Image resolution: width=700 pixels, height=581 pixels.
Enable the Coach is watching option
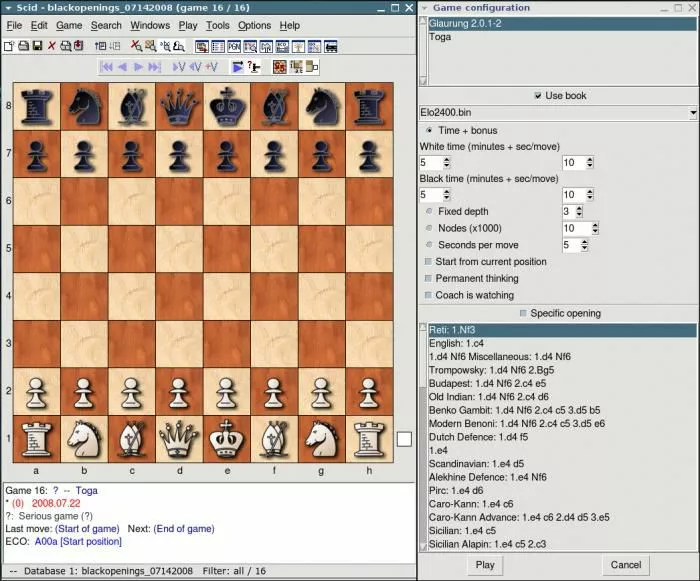(429, 295)
